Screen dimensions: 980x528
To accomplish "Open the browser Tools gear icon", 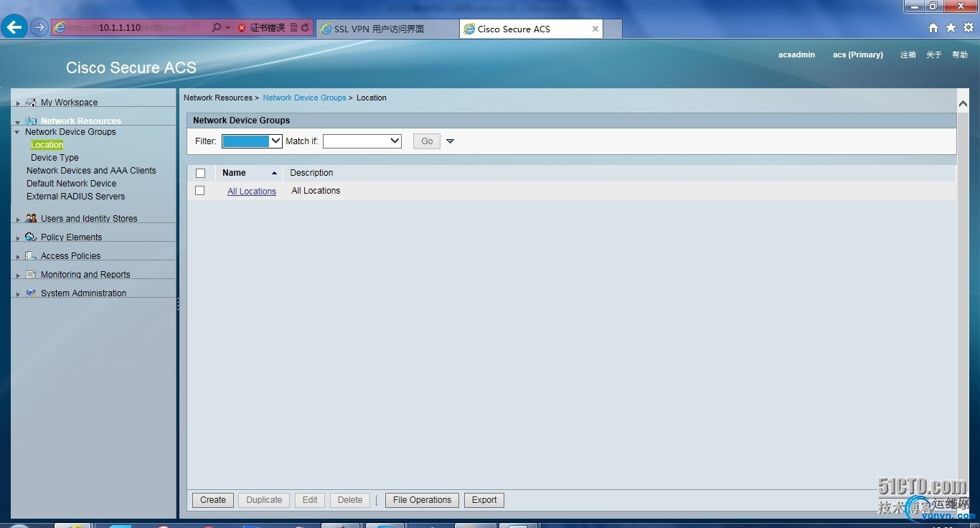I will [x=969, y=28].
